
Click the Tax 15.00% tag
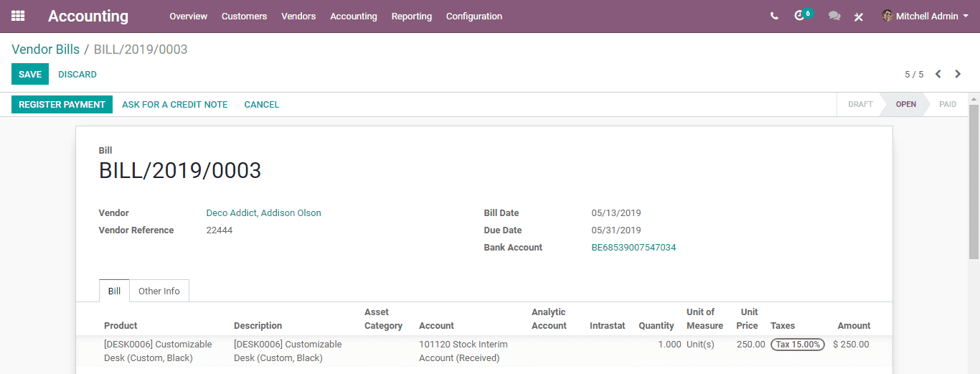tap(798, 345)
